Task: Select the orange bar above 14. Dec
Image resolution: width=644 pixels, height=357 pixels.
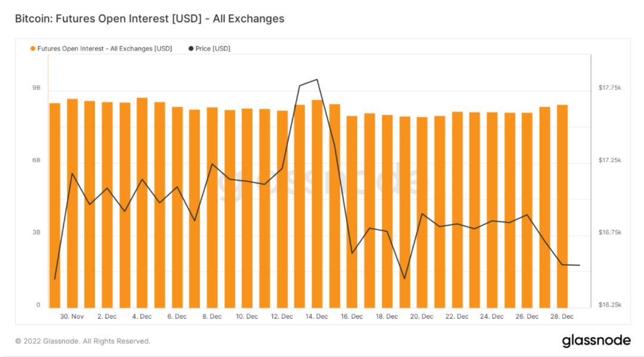Action: point(317,203)
